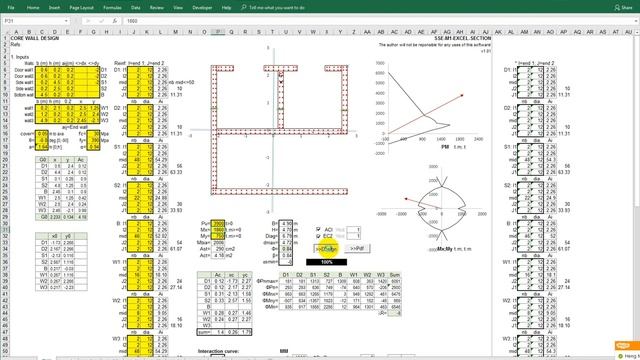This screenshot has width=640, height=360.
Task: Click the Diag= value cell
Action: 286,236
